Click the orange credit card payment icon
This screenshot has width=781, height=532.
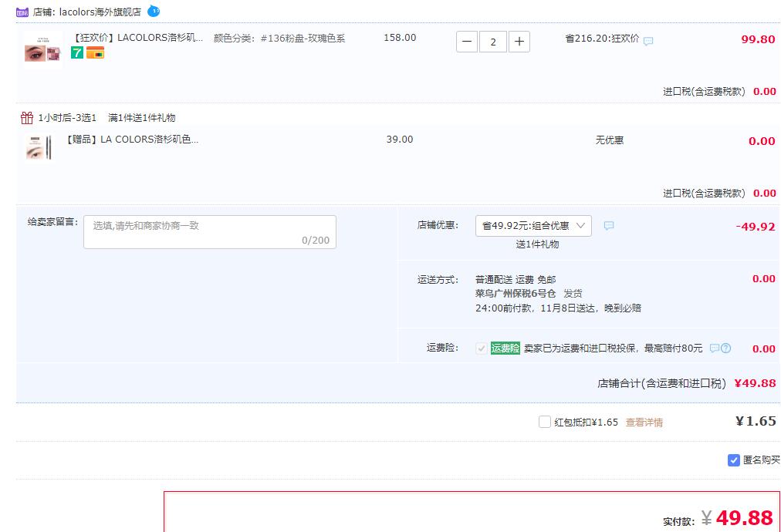point(95,53)
